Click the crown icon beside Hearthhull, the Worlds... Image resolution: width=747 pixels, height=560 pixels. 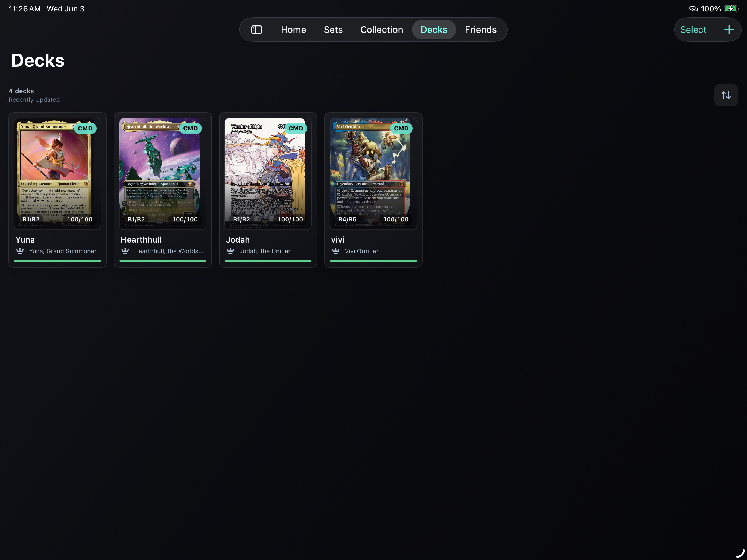125,251
